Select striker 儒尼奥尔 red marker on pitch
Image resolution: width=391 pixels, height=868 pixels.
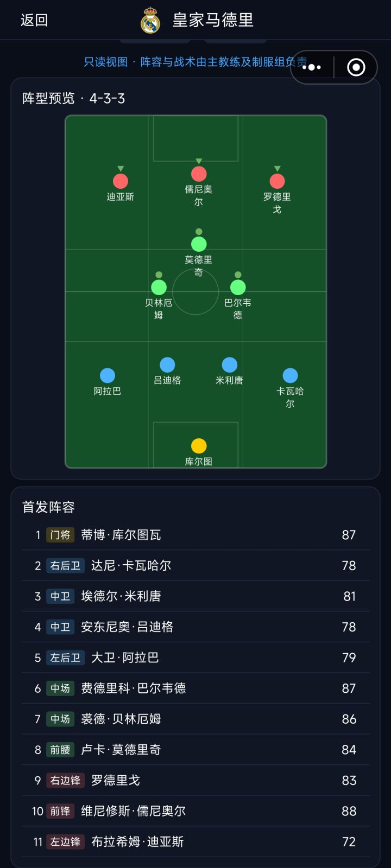click(199, 174)
